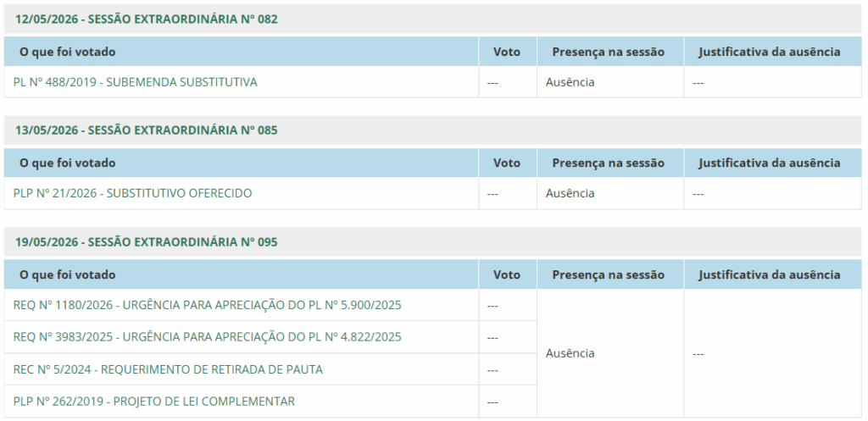Click the 12/05/2026 Sessão Extraordinária Nº 082 heading
Viewport: 868px width, 421px height.
point(146,19)
